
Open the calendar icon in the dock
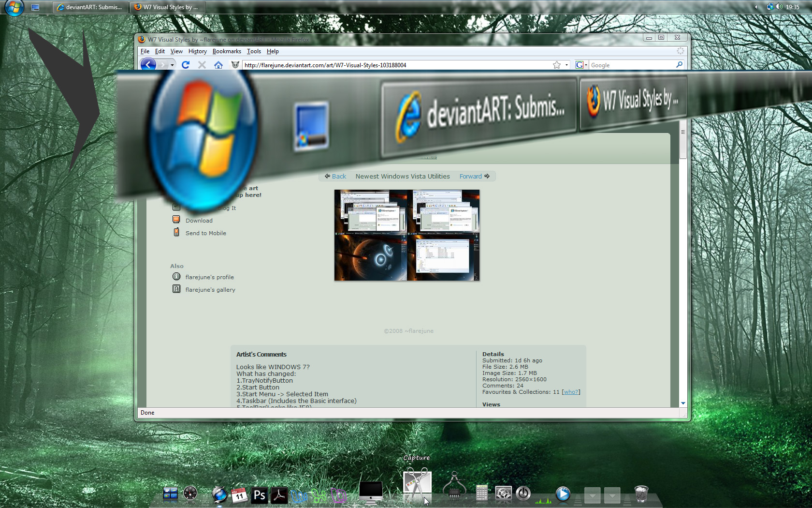point(239,495)
